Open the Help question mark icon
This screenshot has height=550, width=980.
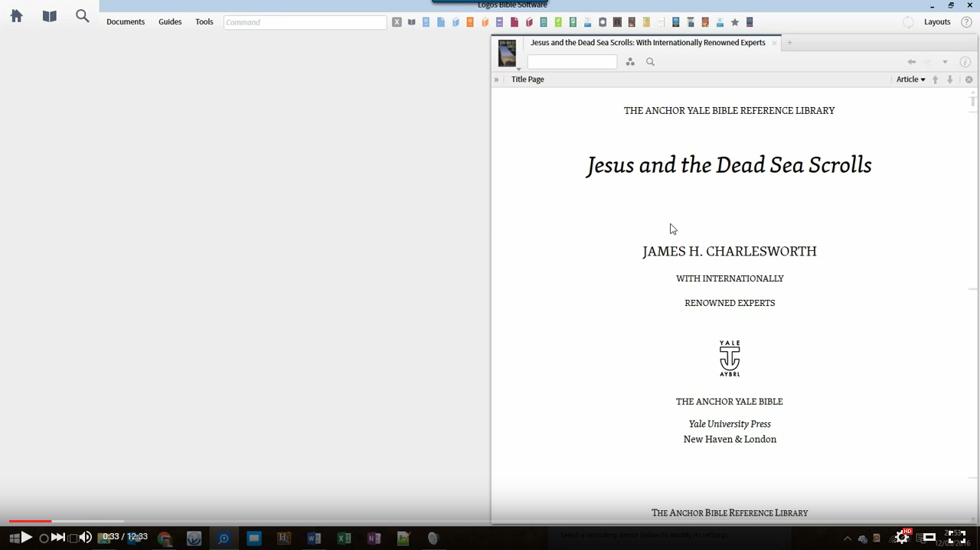pos(967,22)
